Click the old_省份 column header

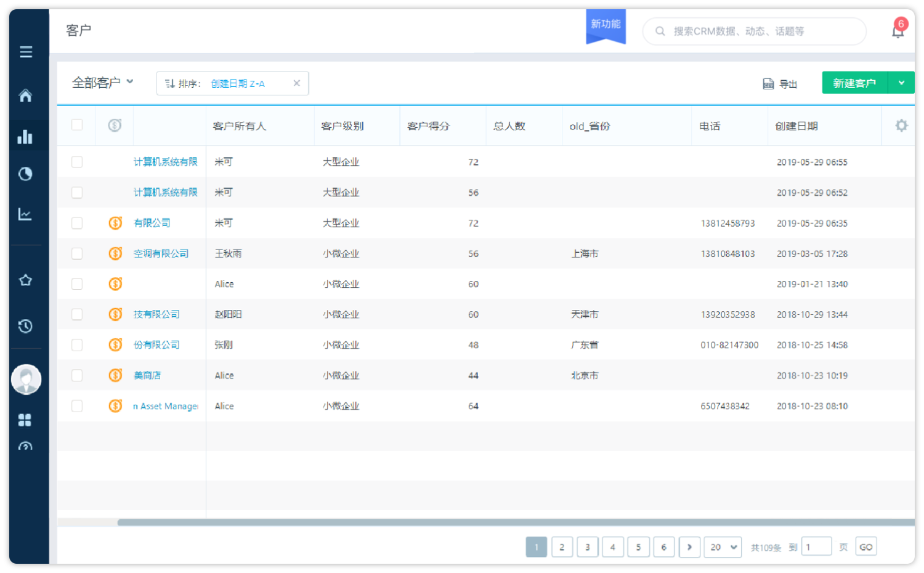pos(590,126)
